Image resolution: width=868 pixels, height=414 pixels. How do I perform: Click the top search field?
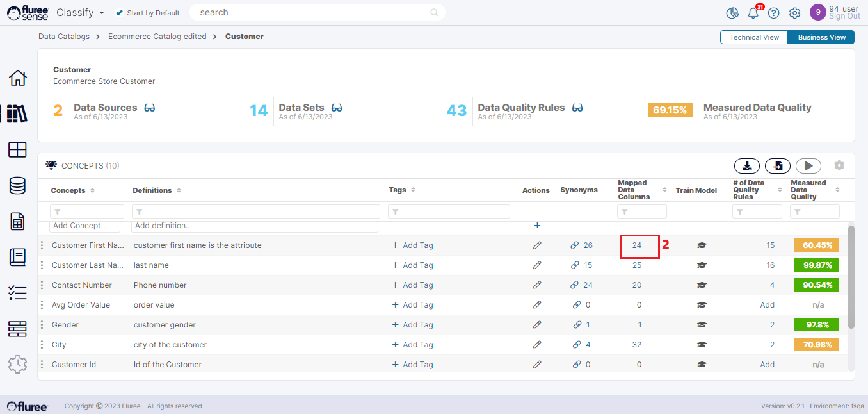(314, 12)
